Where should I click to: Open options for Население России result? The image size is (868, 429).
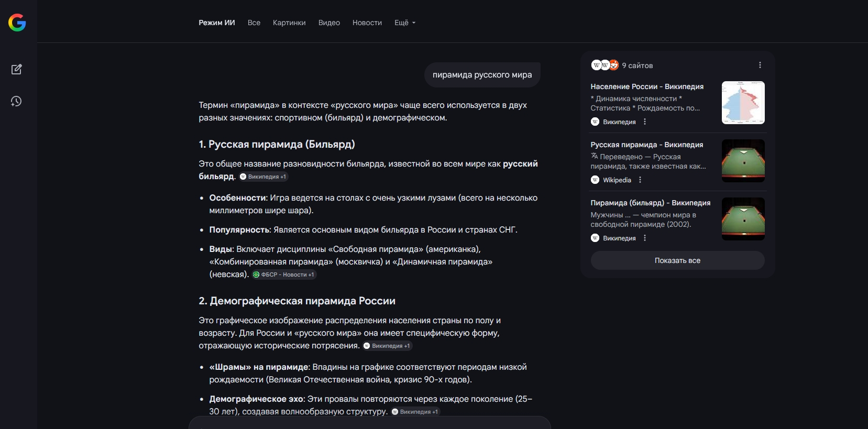click(x=645, y=122)
